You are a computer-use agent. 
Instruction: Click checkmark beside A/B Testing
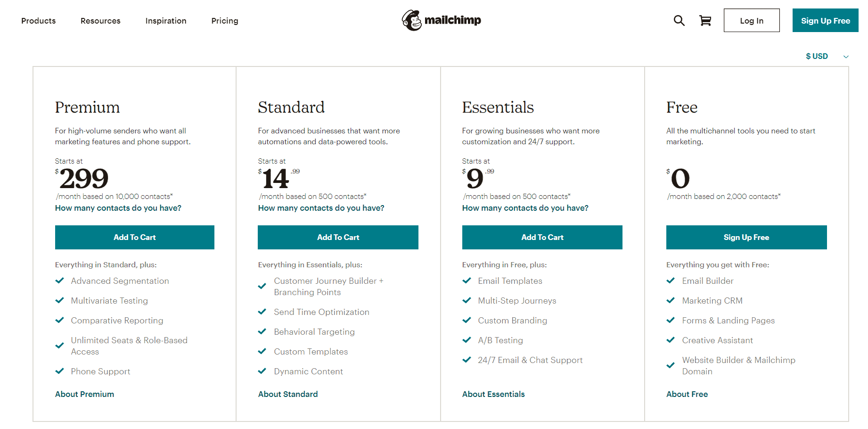pyautogui.click(x=467, y=340)
